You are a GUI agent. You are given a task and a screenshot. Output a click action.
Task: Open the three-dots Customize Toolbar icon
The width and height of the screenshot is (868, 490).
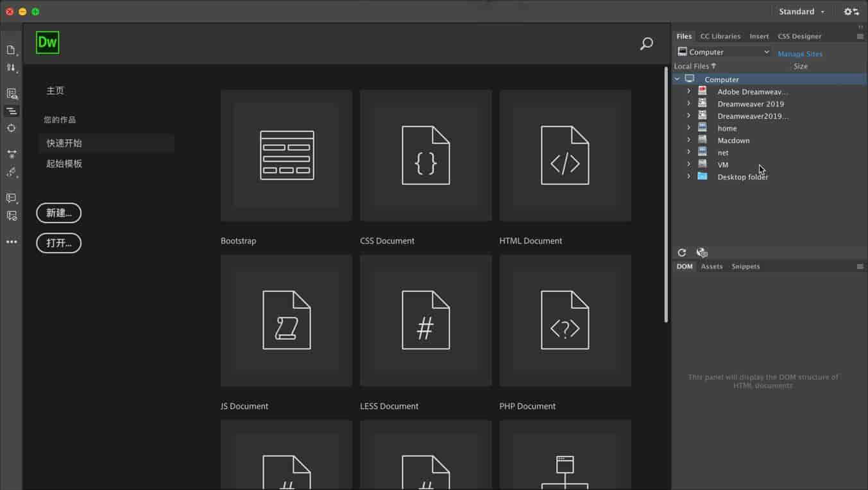[12, 242]
